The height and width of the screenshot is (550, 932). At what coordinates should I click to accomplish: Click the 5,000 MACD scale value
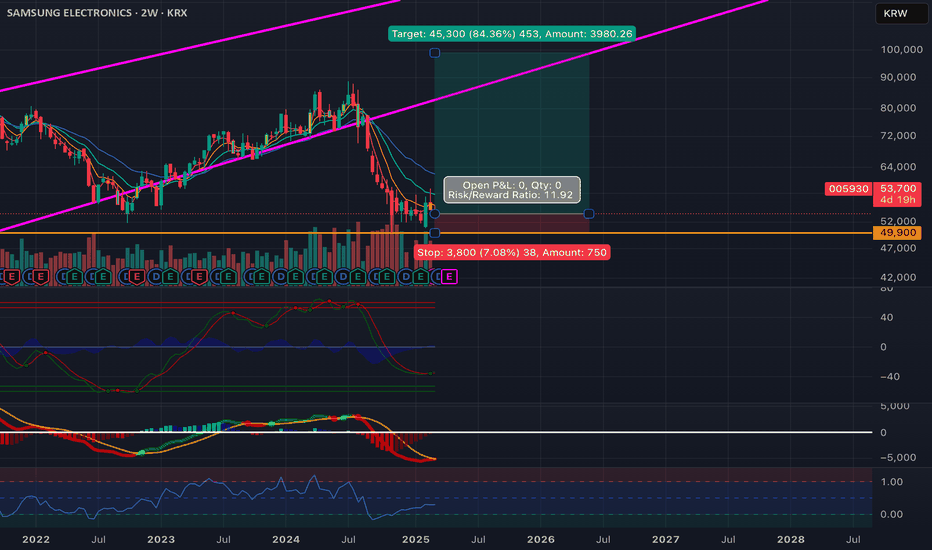pyautogui.click(x=895, y=407)
